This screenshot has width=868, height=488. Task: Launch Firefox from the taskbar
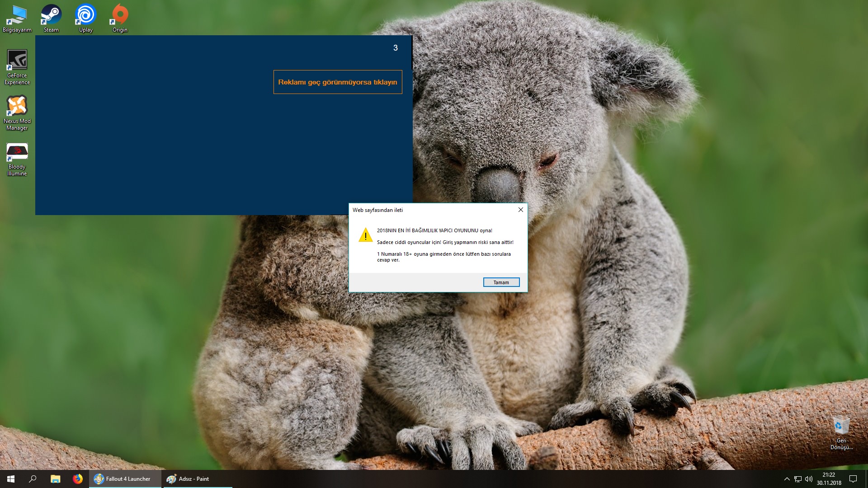pos(78,479)
